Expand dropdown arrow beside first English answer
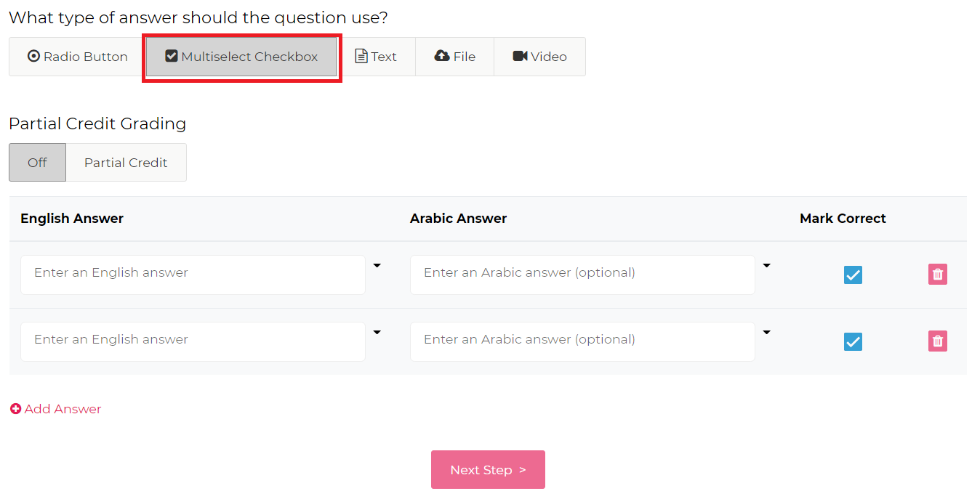Viewport: 980px width, 499px height. pyautogui.click(x=377, y=266)
